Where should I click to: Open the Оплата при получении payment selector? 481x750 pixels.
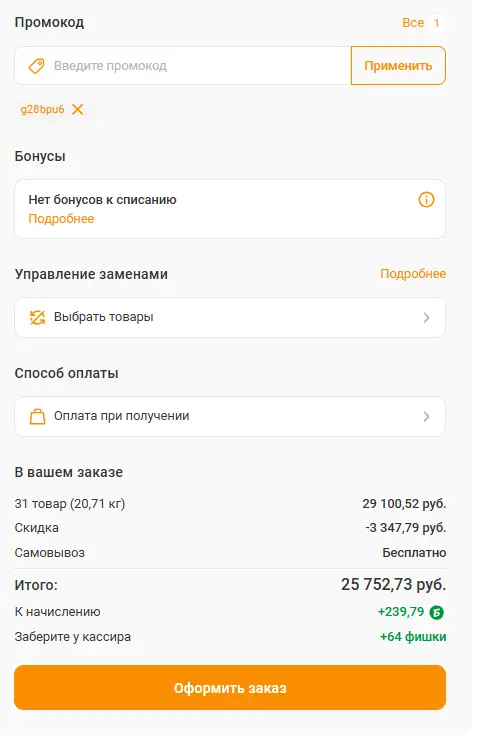point(230,417)
